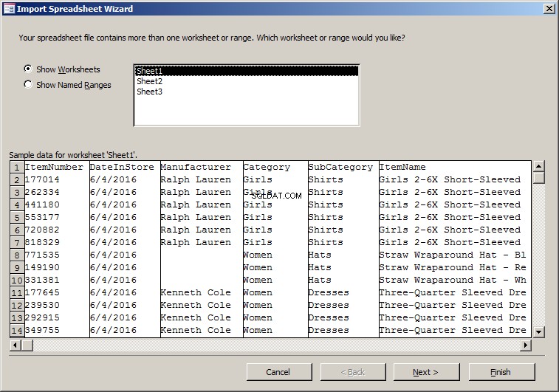559x392 pixels.
Task: Click item number 262334 cell
Action: (56, 192)
